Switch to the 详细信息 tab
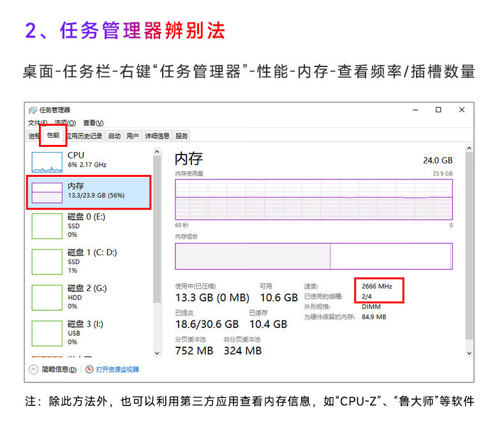This screenshot has width=504, height=429. 157,136
